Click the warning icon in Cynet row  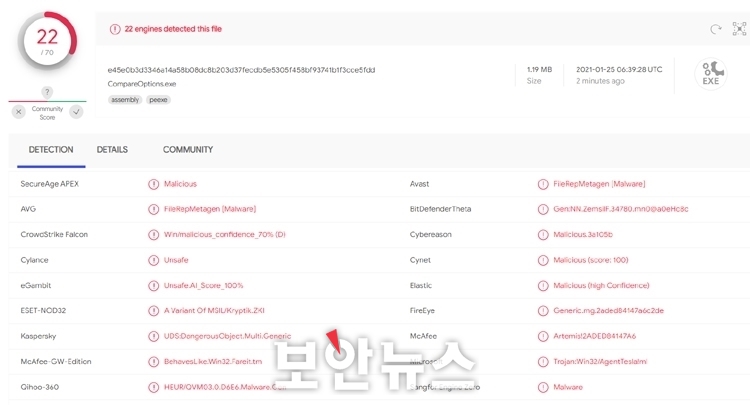point(543,260)
